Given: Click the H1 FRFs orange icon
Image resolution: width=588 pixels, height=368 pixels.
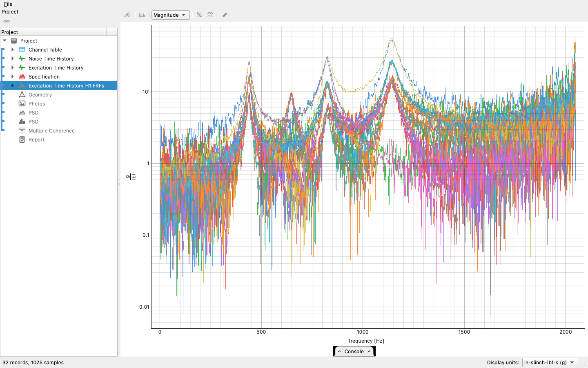Looking at the screenshot, I should point(22,85).
